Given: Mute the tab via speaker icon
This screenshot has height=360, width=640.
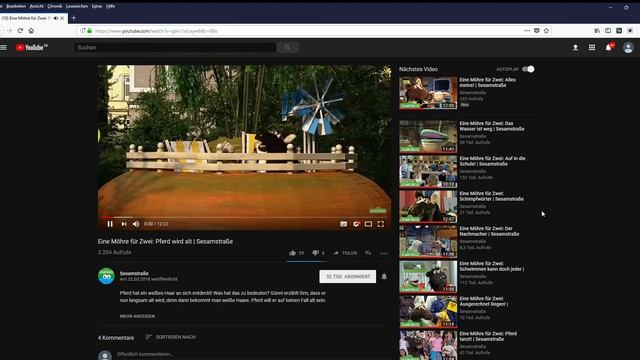Looking at the screenshot, I should point(56,18).
